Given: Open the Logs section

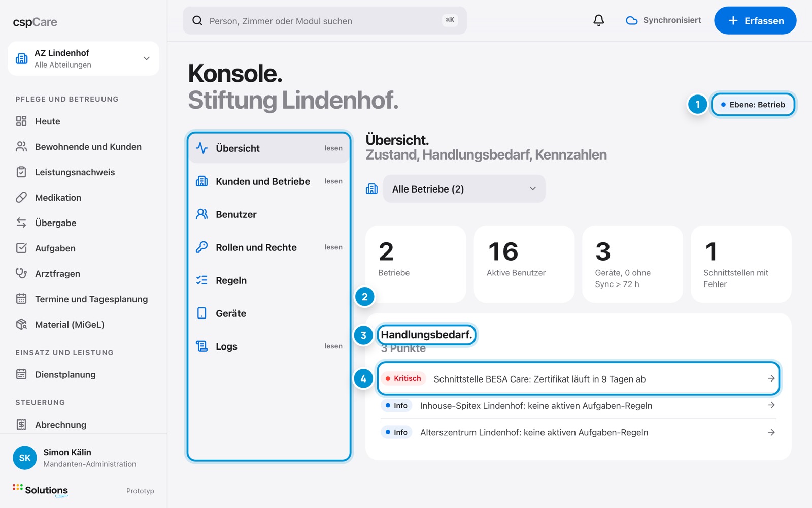Looking at the screenshot, I should point(269,346).
